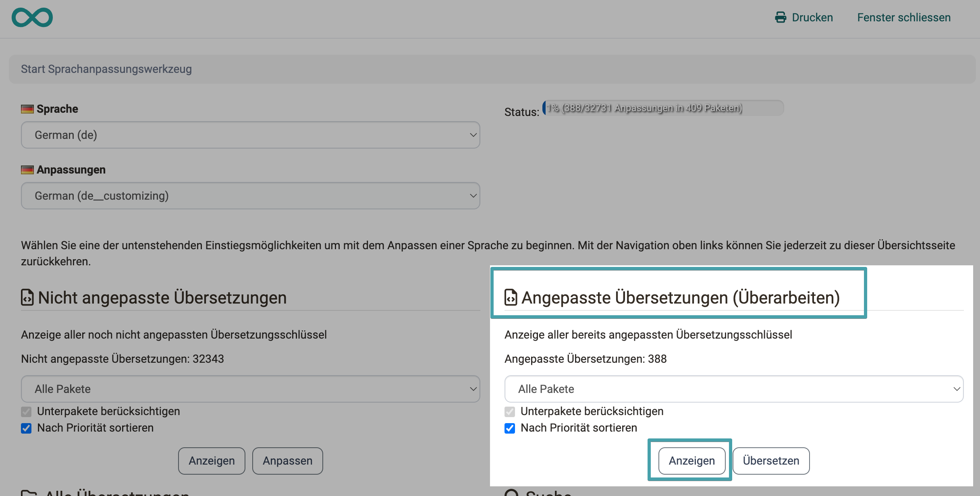Expand Alle Pakete dropdown under Angepasste Übersetzungen
The image size is (980, 496).
point(734,389)
